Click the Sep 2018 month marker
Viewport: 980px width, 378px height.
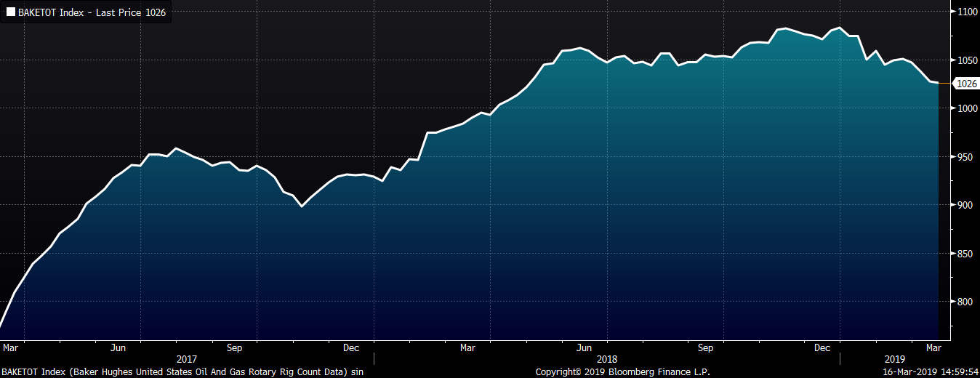705,347
